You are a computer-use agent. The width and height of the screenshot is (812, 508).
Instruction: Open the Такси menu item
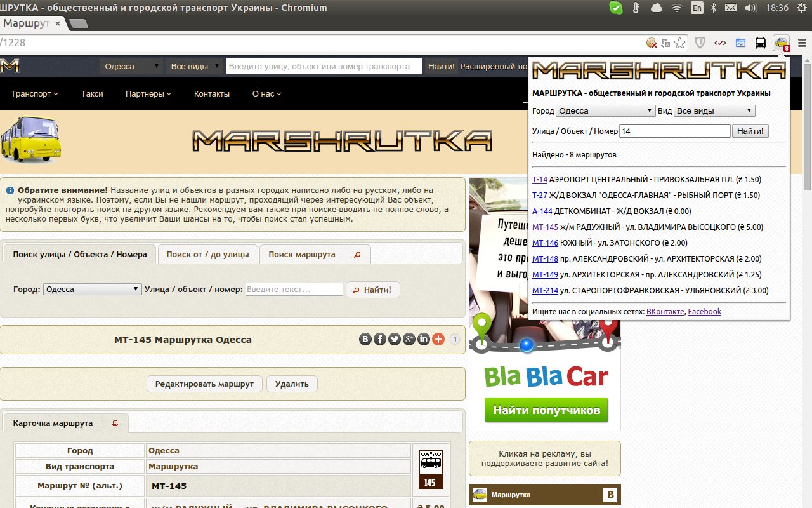(92, 93)
